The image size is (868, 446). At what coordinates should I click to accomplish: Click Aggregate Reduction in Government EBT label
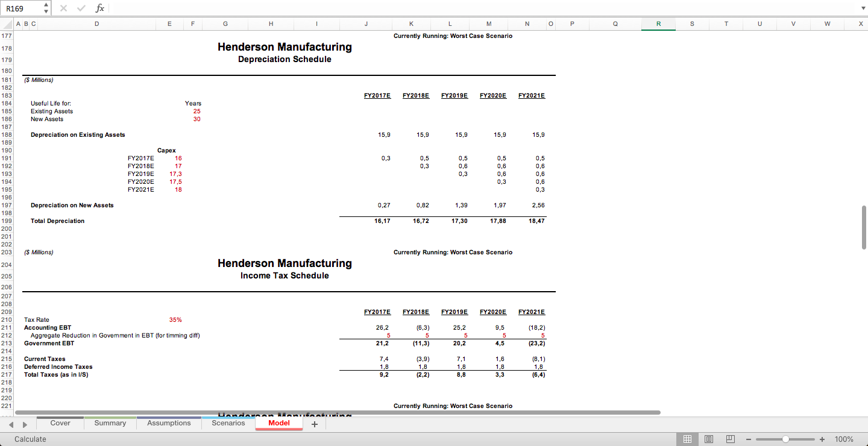(x=115, y=336)
